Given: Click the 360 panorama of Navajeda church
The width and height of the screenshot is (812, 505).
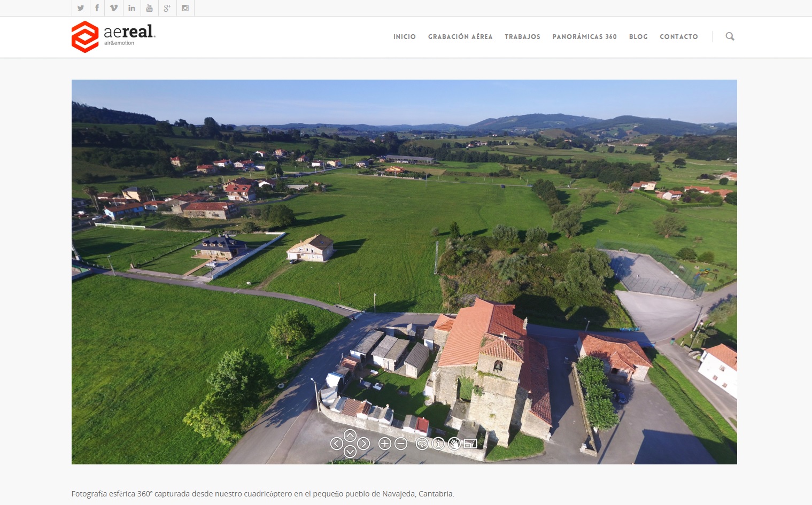Looking at the screenshot, I should pyautogui.click(x=404, y=272).
